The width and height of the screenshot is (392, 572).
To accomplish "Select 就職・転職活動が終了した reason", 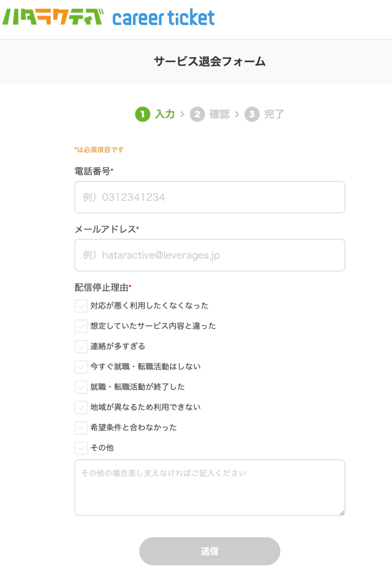I will click(x=82, y=387).
